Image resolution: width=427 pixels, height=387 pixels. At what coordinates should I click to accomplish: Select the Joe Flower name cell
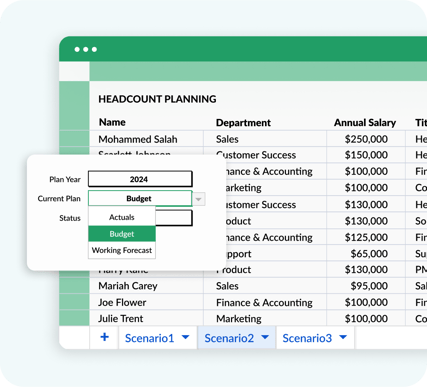[147, 302]
